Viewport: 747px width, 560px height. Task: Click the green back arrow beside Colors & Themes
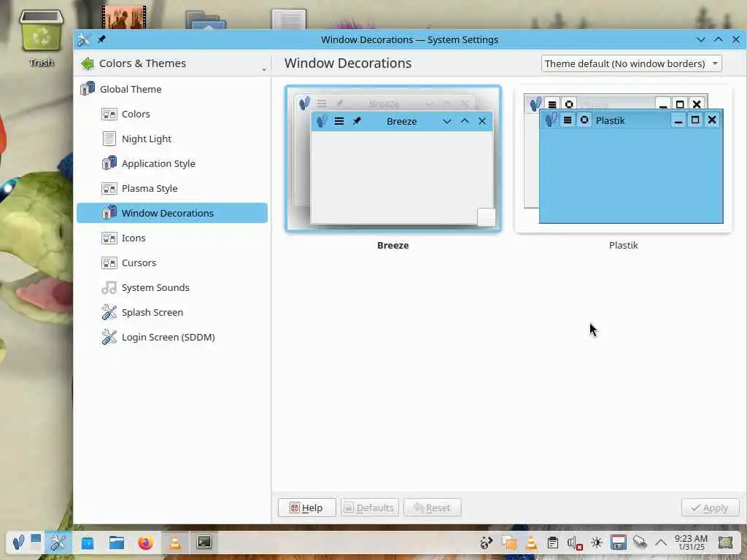(88, 63)
